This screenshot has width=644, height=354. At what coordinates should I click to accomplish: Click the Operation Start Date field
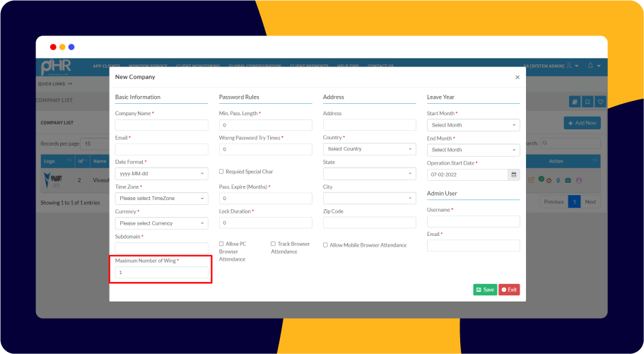tap(467, 175)
